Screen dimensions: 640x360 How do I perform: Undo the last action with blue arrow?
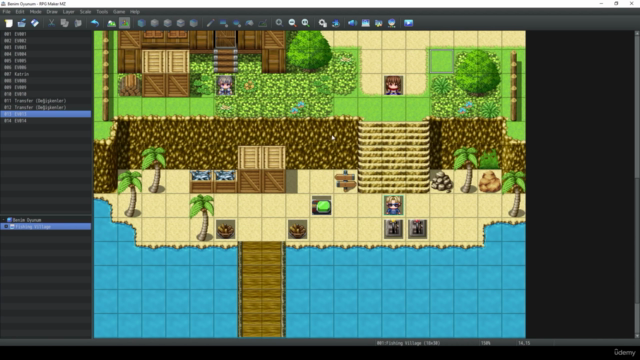click(95, 23)
